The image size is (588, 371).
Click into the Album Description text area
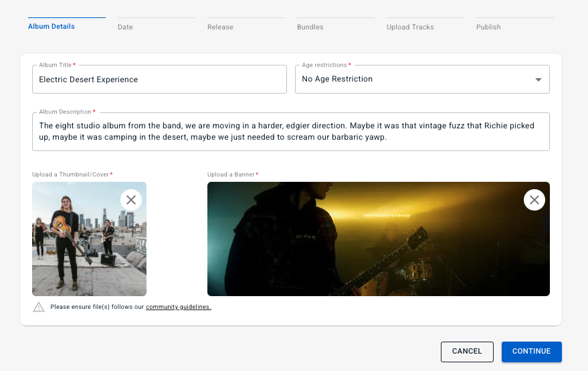tap(290, 132)
